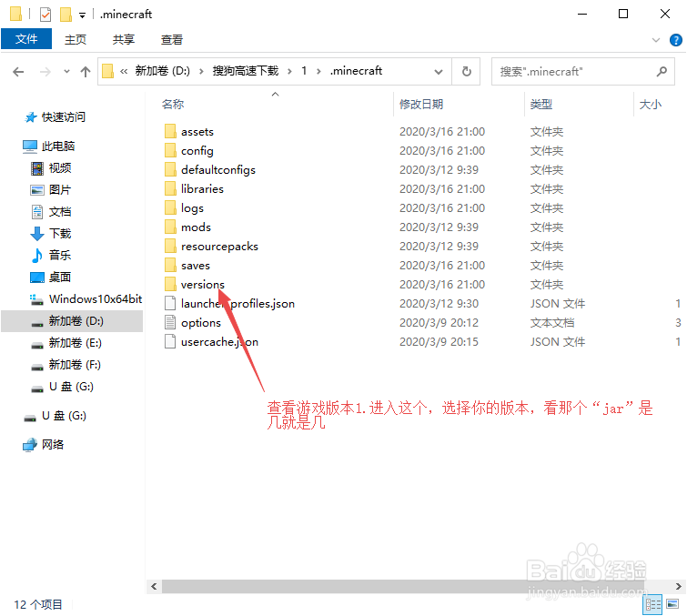The height and width of the screenshot is (616, 687).
Task: Select the logs folder icon
Action: [170, 207]
